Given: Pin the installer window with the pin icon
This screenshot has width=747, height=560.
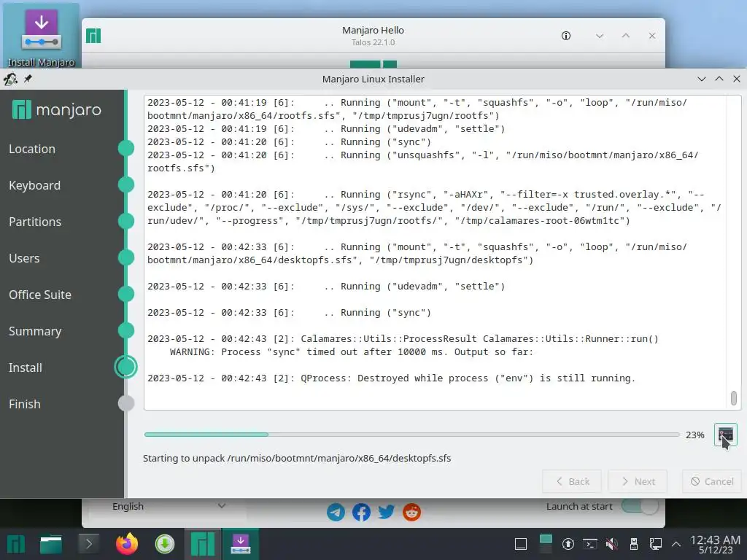Looking at the screenshot, I should tap(28, 79).
